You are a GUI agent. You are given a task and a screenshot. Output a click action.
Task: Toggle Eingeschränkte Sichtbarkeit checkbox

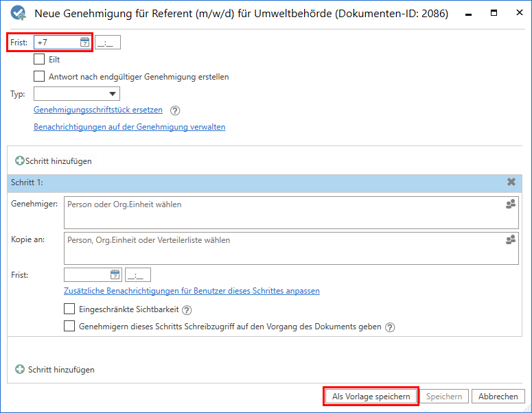(69, 309)
